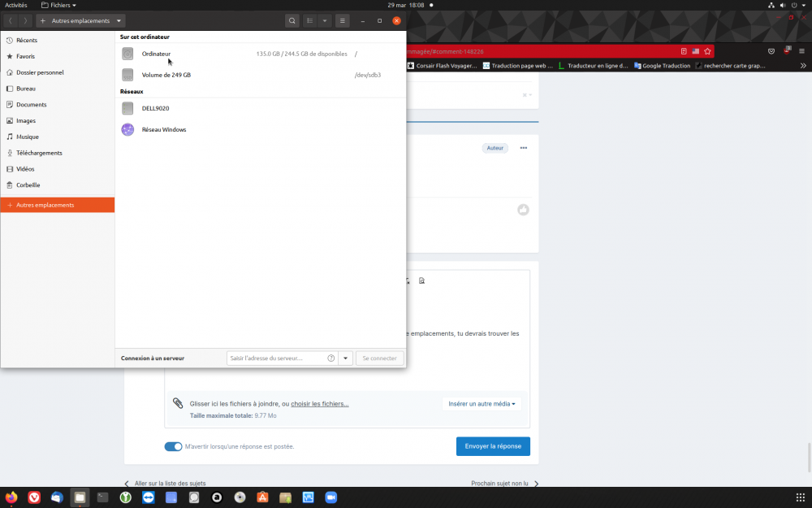Image resolution: width=812 pixels, height=508 pixels.
Task: Open the Files hamburger menu
Action: tap(343, 21)
